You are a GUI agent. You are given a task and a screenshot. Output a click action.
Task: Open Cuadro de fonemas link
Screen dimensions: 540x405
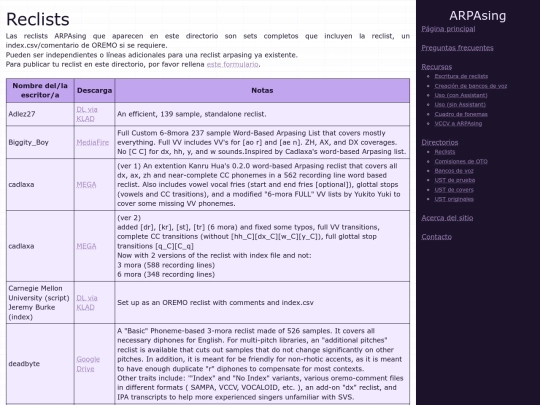(461, 114)
